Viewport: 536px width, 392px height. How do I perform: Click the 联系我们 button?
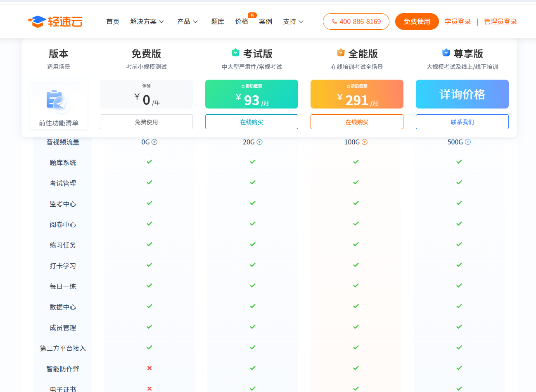[x=462, y=122]
